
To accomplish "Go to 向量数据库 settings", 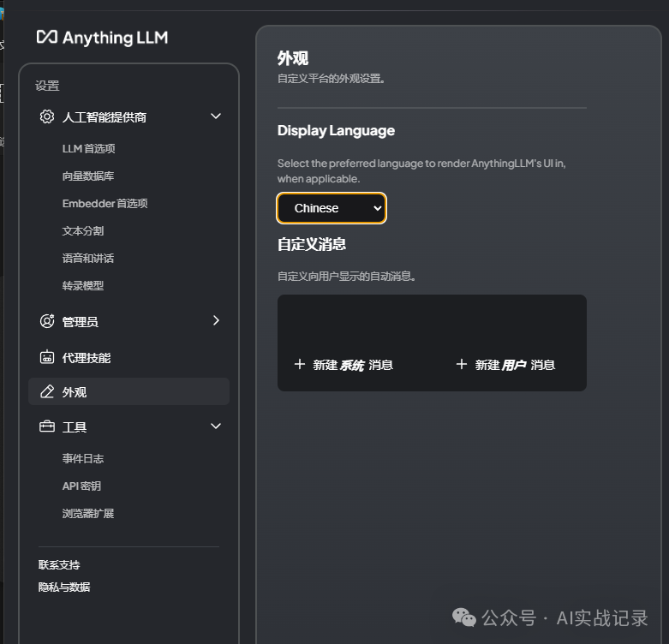I will coord(88,176).
